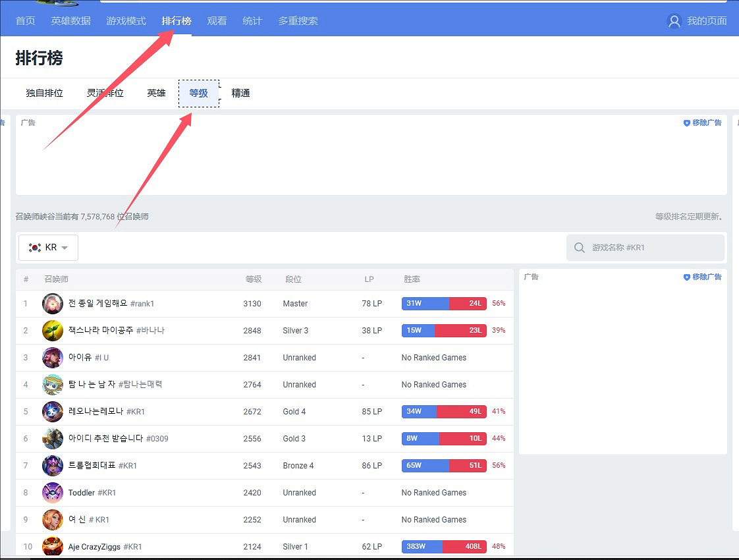Click the Aje CrazyZiggs avatar icon
Viewport: 739px width, 560px height.
tap(53, 547)
